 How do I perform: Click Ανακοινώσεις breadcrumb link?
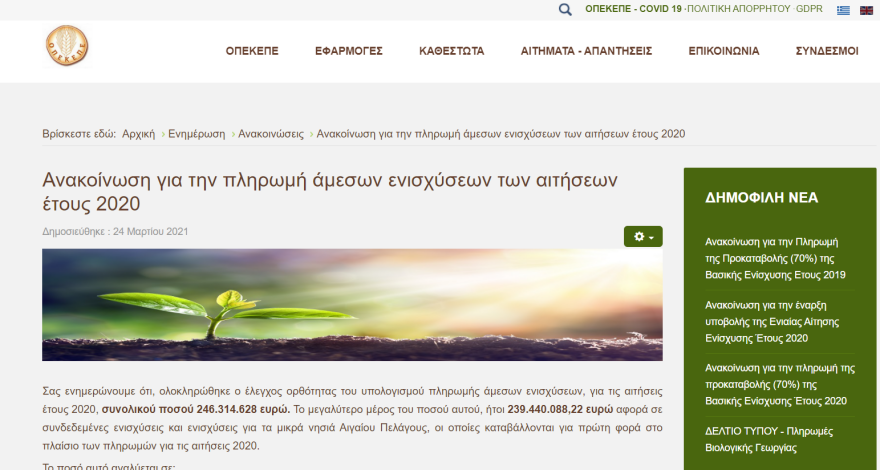[271, 134]
